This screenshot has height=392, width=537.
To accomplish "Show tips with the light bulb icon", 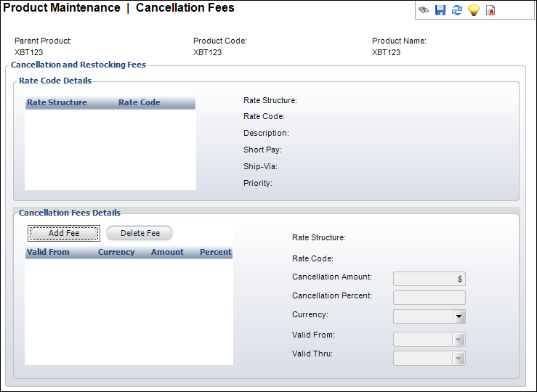I will point(474,10).
